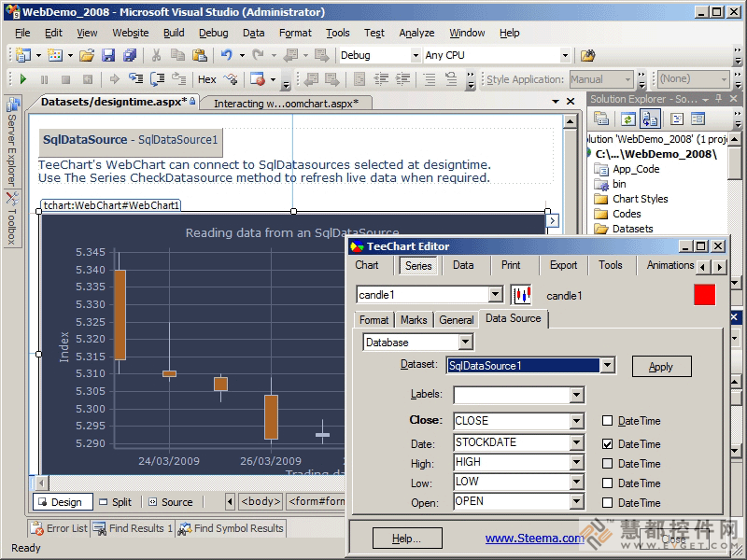747x560 pixels.
Task: Click the Save All toolbar icon
Action: [x=130, y=56]
